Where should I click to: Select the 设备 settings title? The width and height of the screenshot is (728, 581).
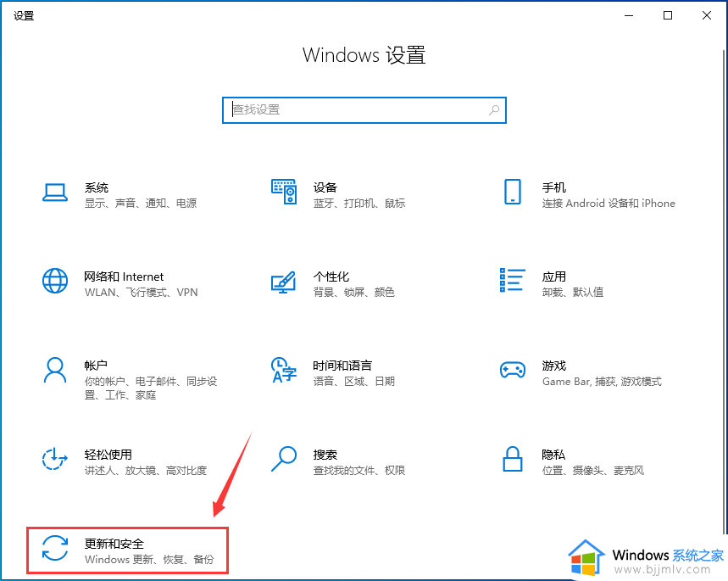(x=325, y=187)
